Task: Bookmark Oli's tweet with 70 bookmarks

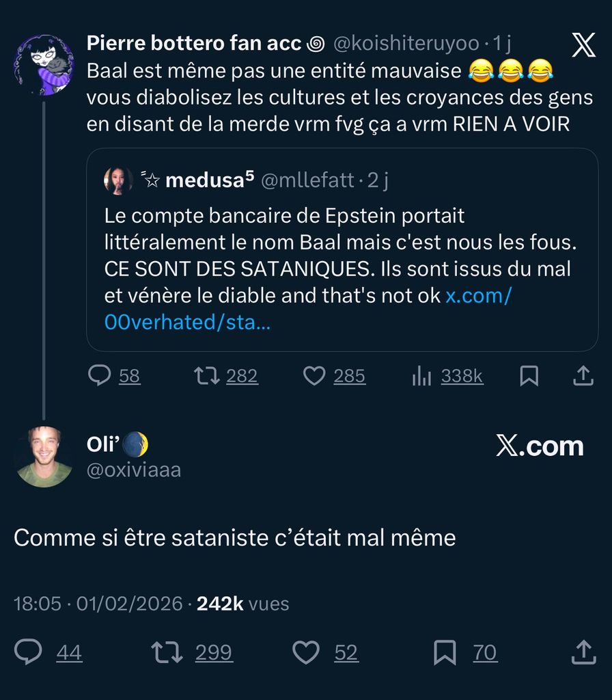Action: pyautogui.click(x=445, y=652)
